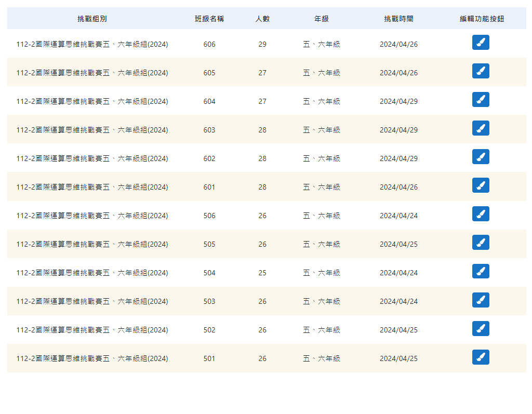The height and width of the screenshot is (414, 532).
Task: Edit the class 602 challenge entry
Action: [481, 156]
